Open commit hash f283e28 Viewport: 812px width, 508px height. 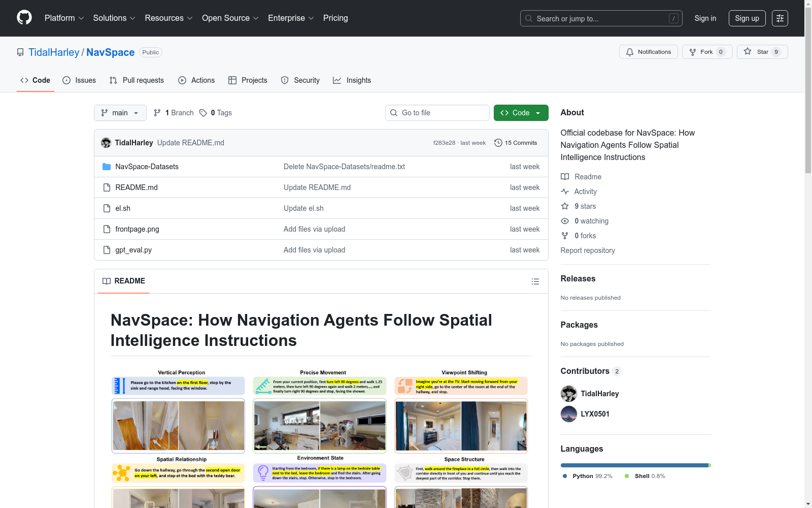click(x=444, y=143)
